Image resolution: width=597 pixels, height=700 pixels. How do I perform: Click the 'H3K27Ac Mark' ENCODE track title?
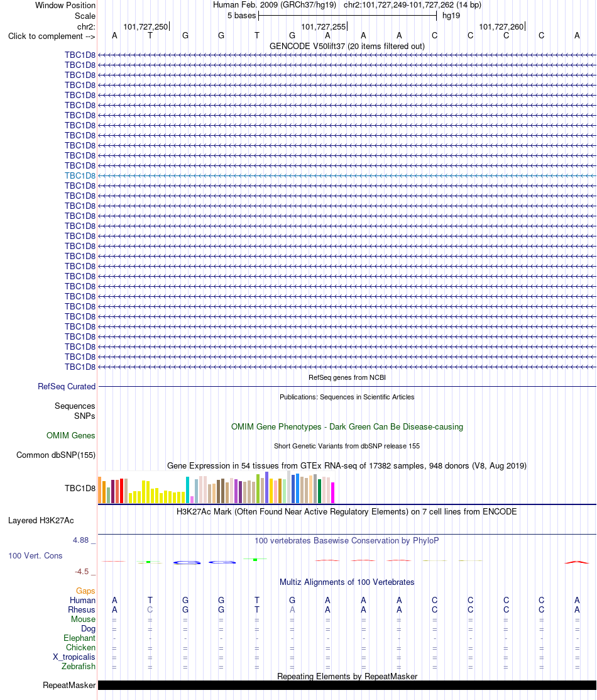click(x=347, y=511)
